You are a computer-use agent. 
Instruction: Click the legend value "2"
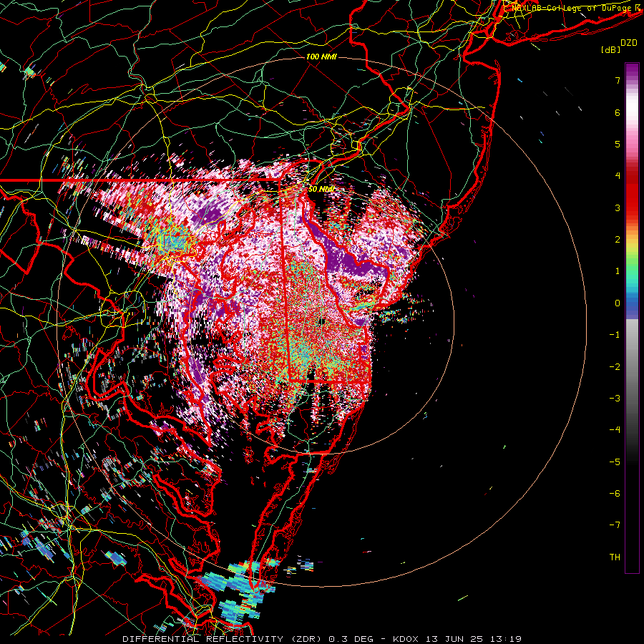[x=618, y=240]
